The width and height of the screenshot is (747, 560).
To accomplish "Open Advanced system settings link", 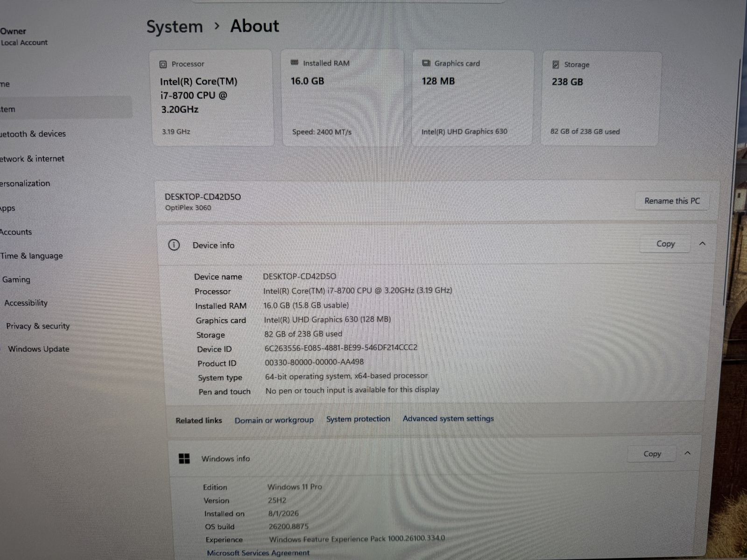I will pos(448,419).
